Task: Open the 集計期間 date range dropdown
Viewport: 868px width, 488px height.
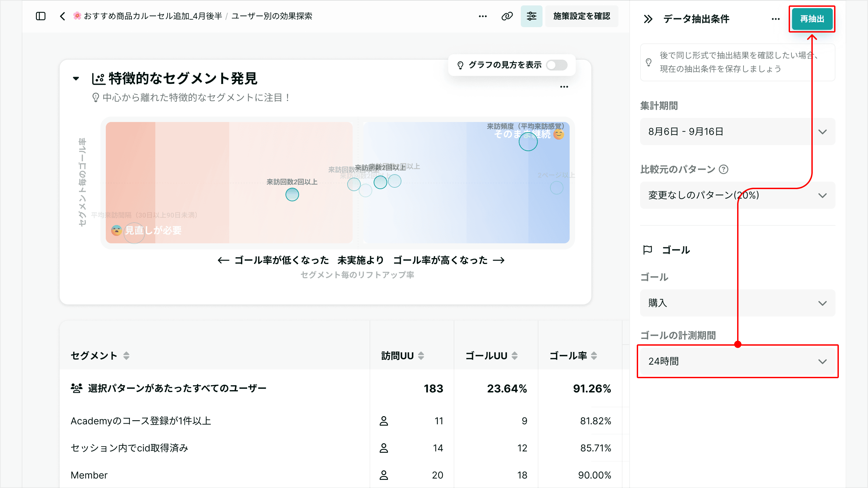Action: tap(738, 131)
